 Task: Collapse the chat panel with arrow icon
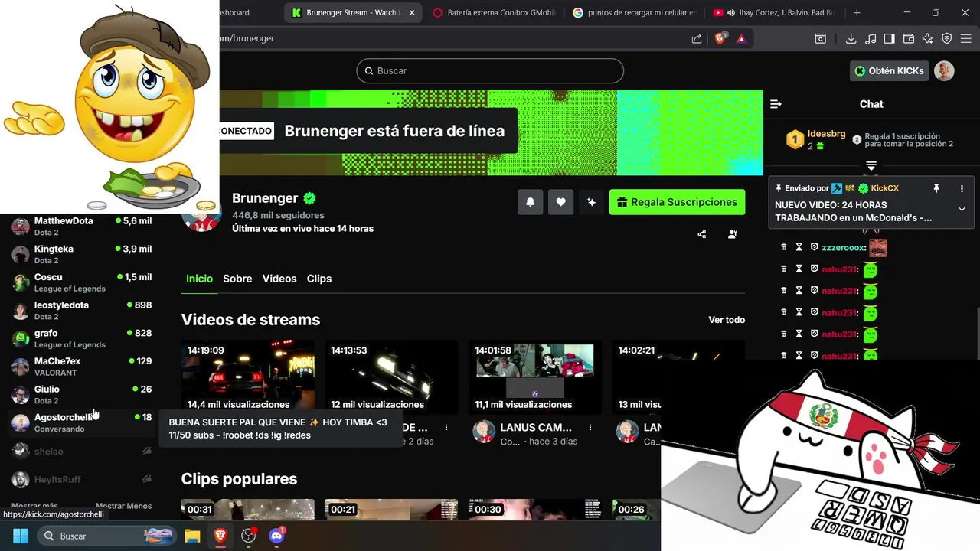point(776,104)
